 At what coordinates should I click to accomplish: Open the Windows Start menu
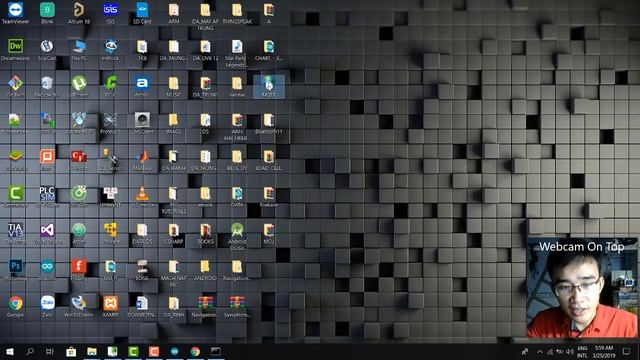pyautogui.click(x=10, y=351)
